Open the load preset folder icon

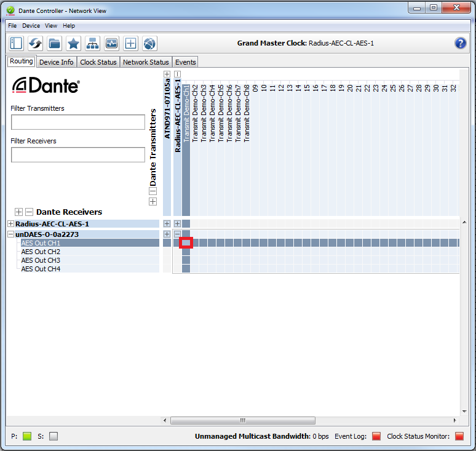pos(54,44)
